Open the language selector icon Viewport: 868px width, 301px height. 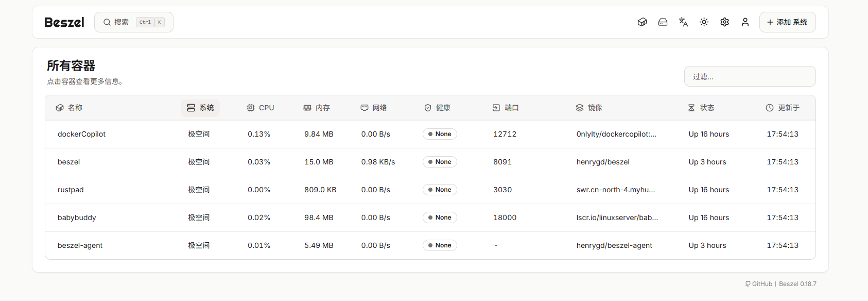(683, 22)
